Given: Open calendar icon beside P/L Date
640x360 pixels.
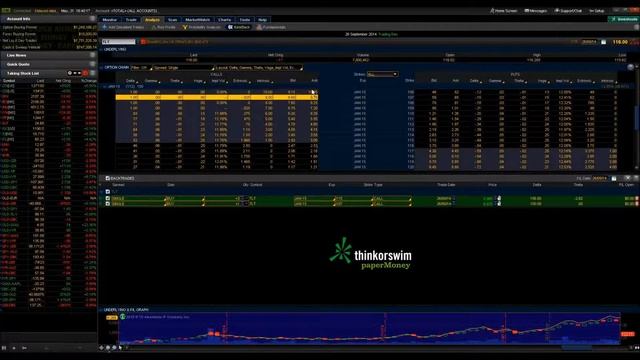Looking at the screenshot, I should (x=614, y=178).
